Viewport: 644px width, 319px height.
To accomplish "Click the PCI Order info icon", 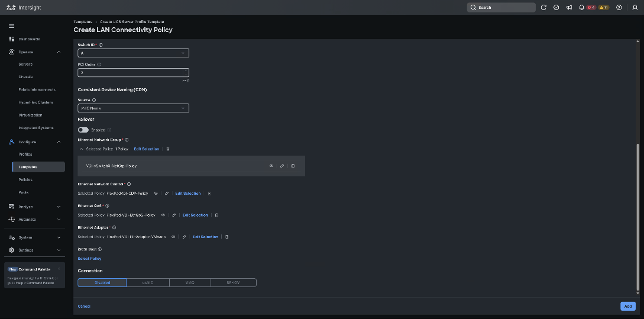I will click(99, 65).
